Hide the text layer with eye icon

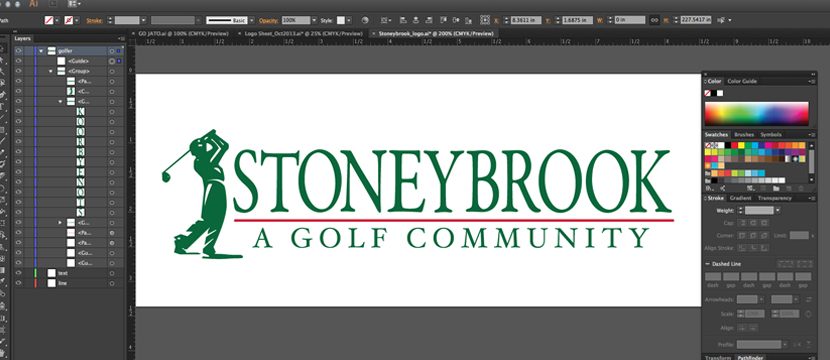coord(19,273)
